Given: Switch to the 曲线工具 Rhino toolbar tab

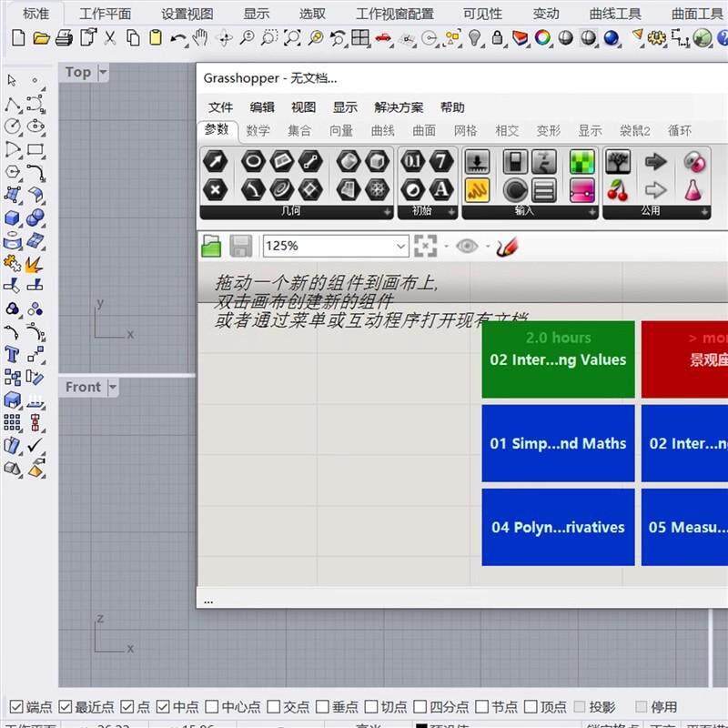Looking at the screenshot, I should point(615,14).
